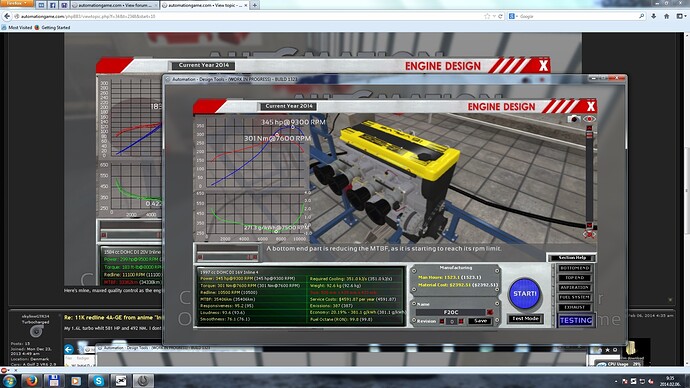Save the engine revision

click(x=480, y=321)
